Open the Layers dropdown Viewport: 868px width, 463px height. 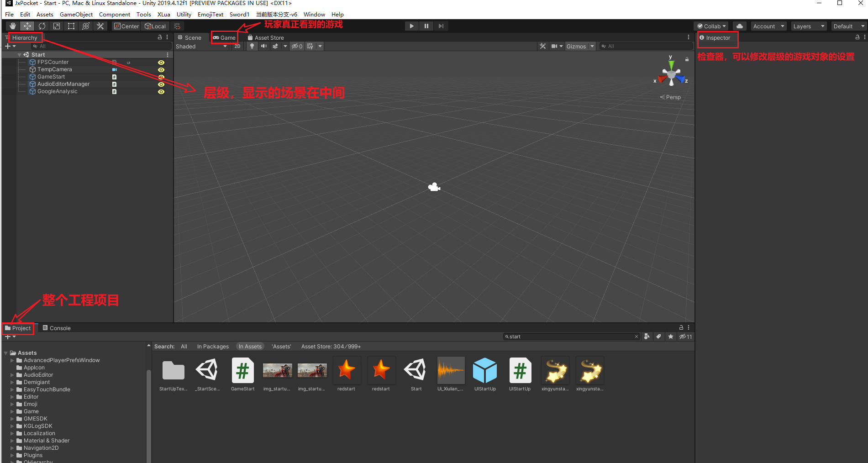[x=808, y=26]
